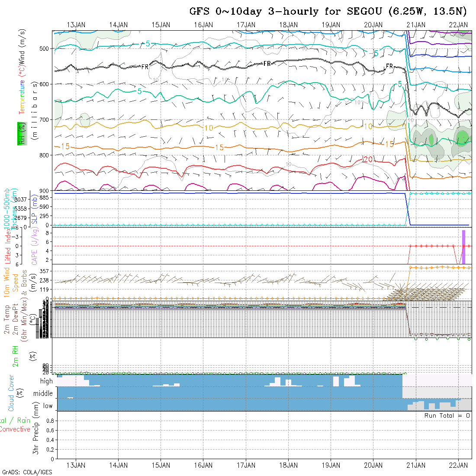476x476 pixels.
Task: Click the purple CAPE bar near 22JAN
Action: click(x=463, y=247)
